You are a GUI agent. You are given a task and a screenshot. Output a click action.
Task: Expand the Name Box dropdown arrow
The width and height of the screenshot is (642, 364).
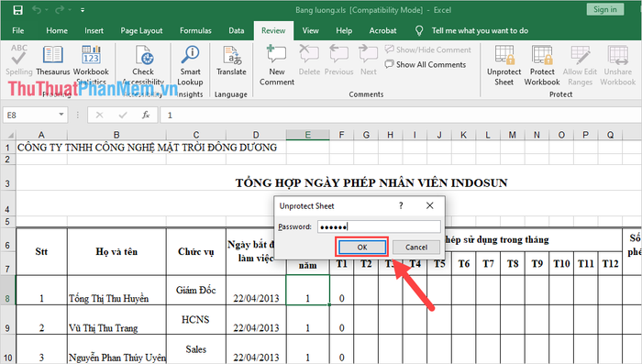pos(61,115)
